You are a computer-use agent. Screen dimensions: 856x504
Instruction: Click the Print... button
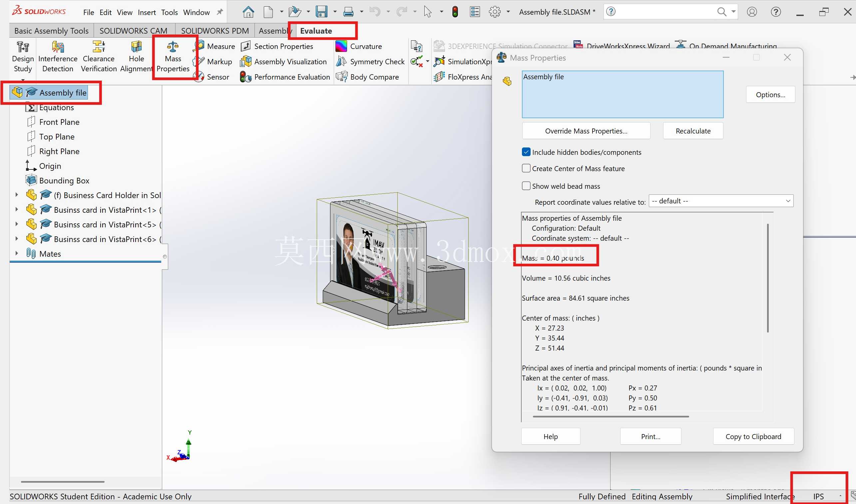[650, 436]
